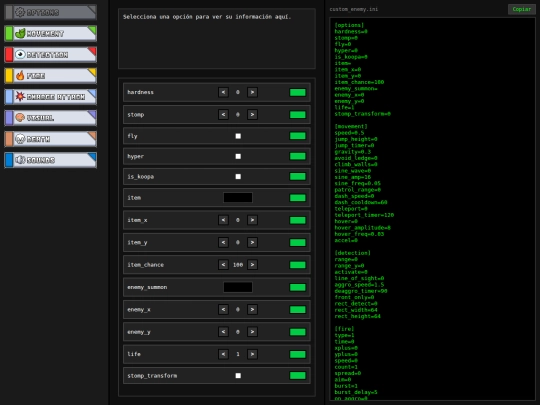Image resolution: width=540 pixels, height=405 pixels.
Task: Open the Options category tab
Action: pyautogui.click(x=50, y=12)
